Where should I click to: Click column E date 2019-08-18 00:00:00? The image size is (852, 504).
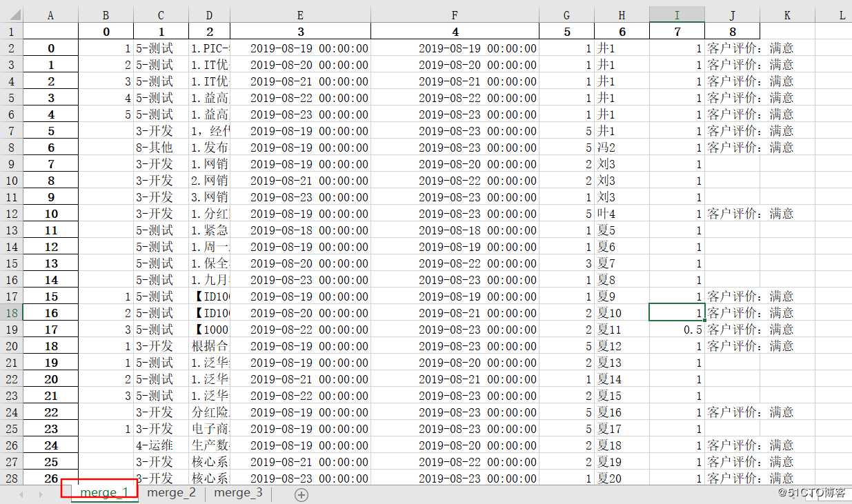(301, 230)
